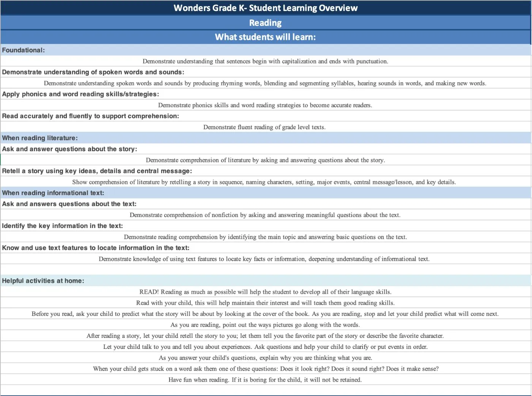Screen dimensions: 532x396
Task: Click 'Apply phonics and word reading skills/strategies:' heading
Action: [x=266, y=94]
